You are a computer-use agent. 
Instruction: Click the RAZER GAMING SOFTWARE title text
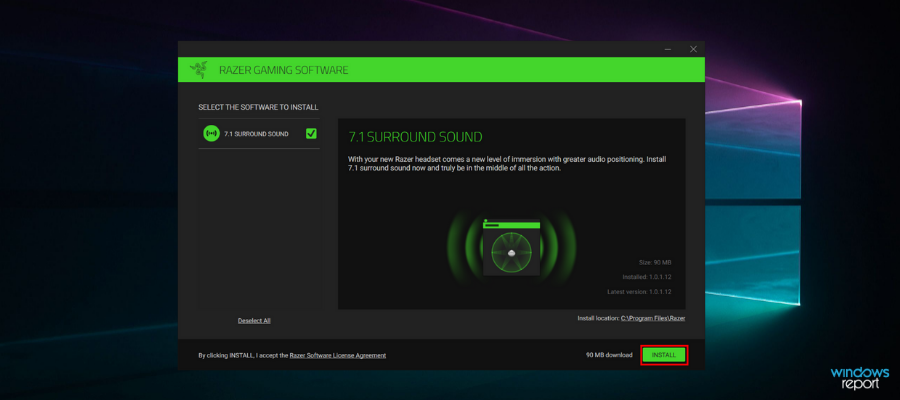[284, 71]
